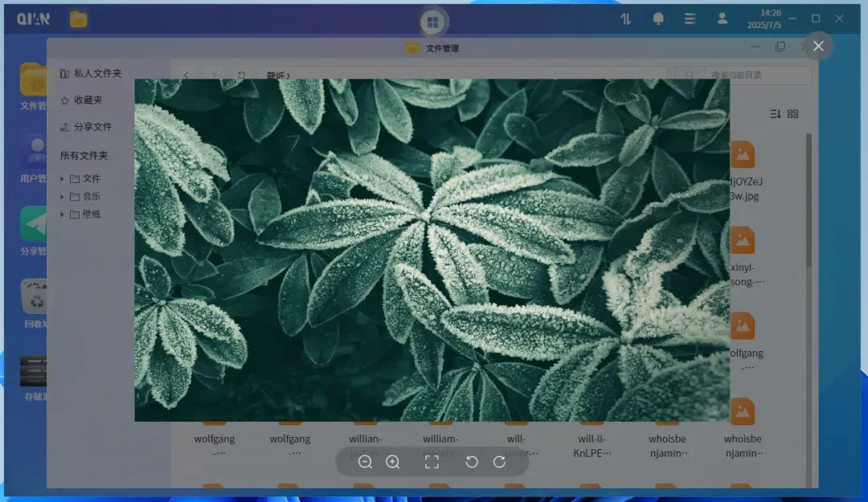Go back in the file manager

[x=186, y=75]
